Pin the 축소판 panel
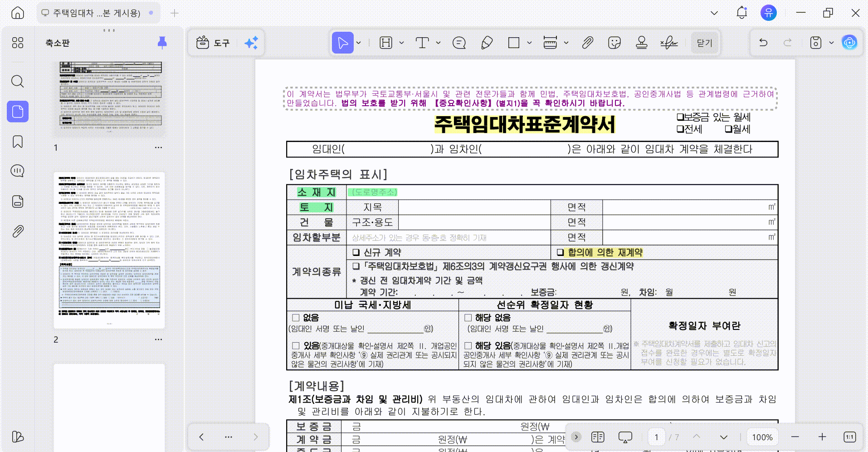 click(x=162, y=43)
